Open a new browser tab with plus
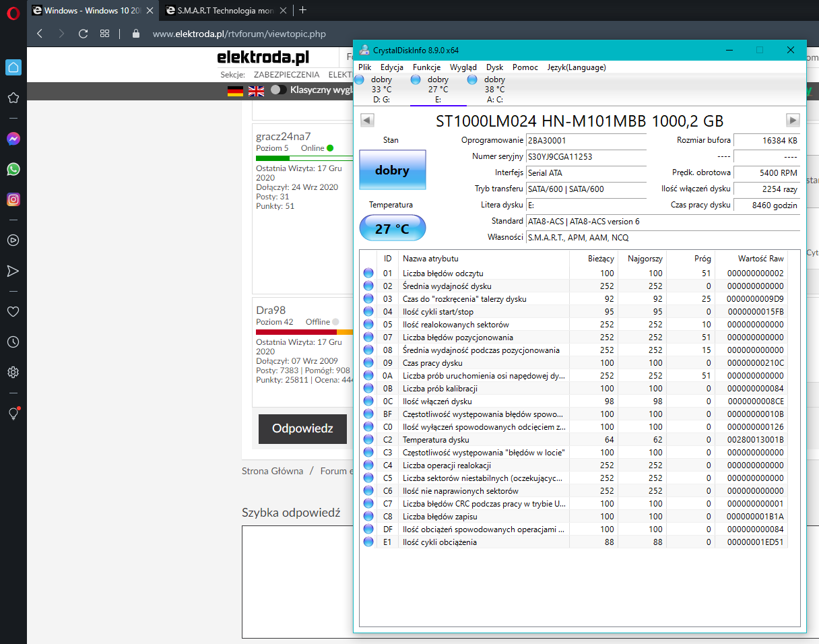819x644 pixels. click(x=303, y=10)
